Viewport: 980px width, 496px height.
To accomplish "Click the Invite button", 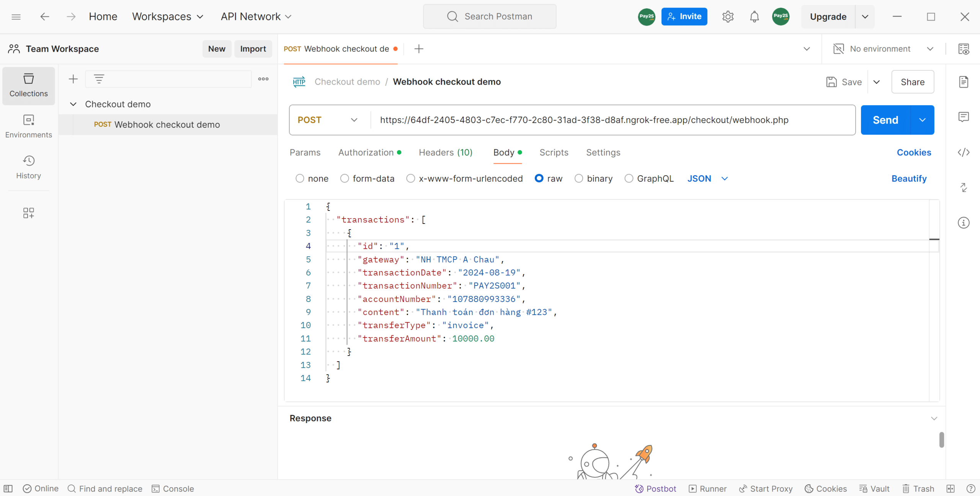I will click(684, 16).
